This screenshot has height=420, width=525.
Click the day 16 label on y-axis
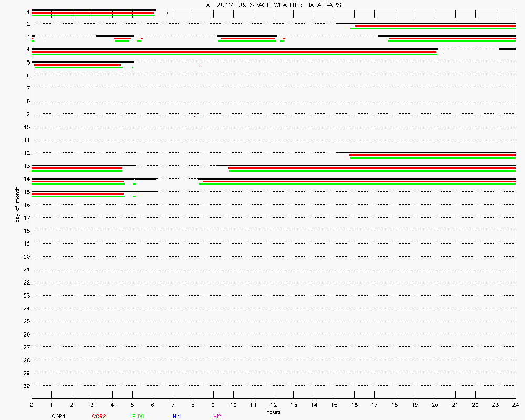pyautogui.click(x=26, y=218)
